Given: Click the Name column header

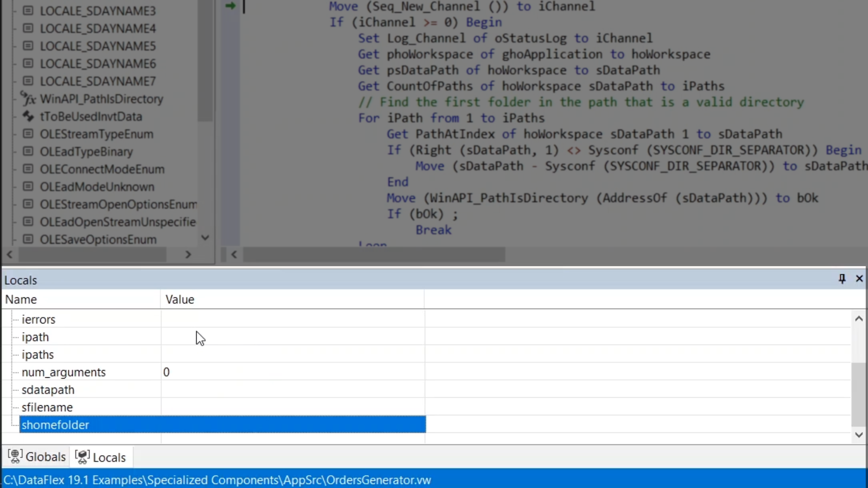Looking at the screenshot, I should pyautogui.click(x=21, y=300).
